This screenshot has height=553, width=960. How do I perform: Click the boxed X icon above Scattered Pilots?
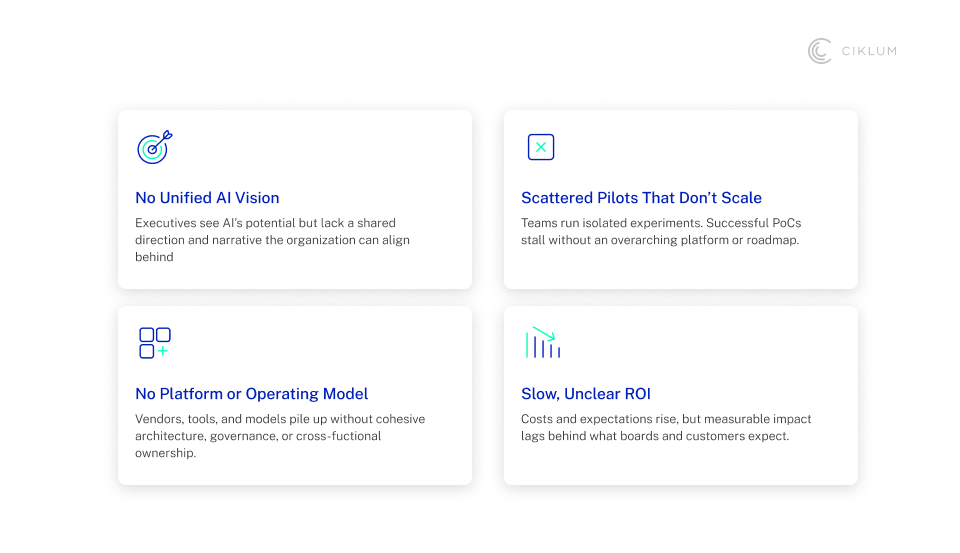tap(541, 147)
